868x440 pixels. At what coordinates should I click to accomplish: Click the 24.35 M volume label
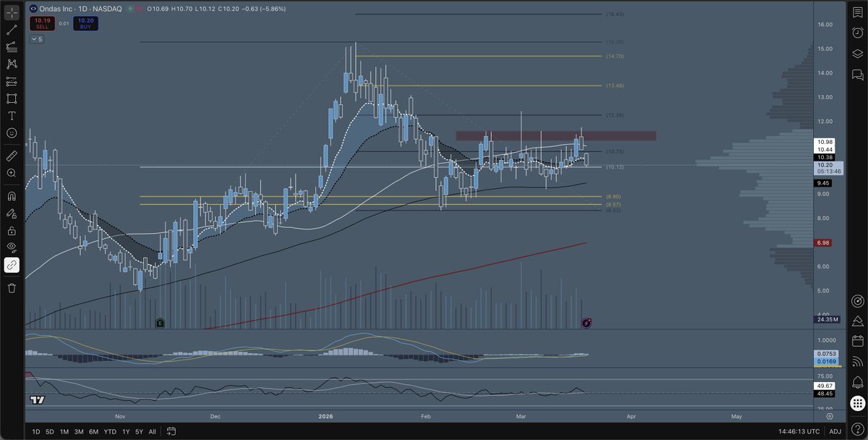coord(827,319)
